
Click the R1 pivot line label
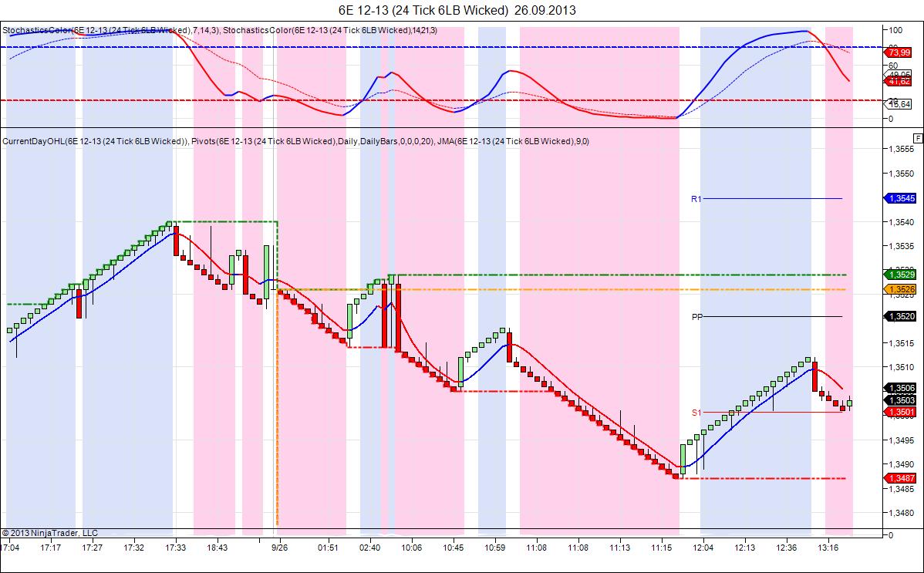tap(696, 199)
